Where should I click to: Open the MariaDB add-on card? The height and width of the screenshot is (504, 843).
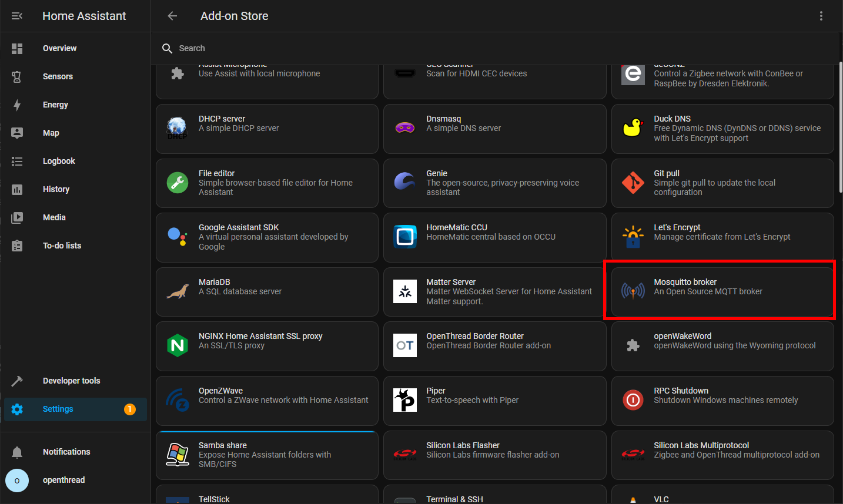266,291
